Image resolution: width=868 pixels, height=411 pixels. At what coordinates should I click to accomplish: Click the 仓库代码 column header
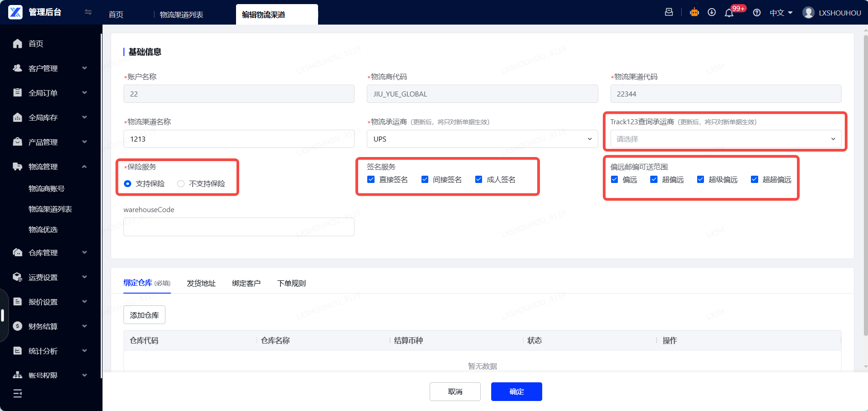[144, 341]
